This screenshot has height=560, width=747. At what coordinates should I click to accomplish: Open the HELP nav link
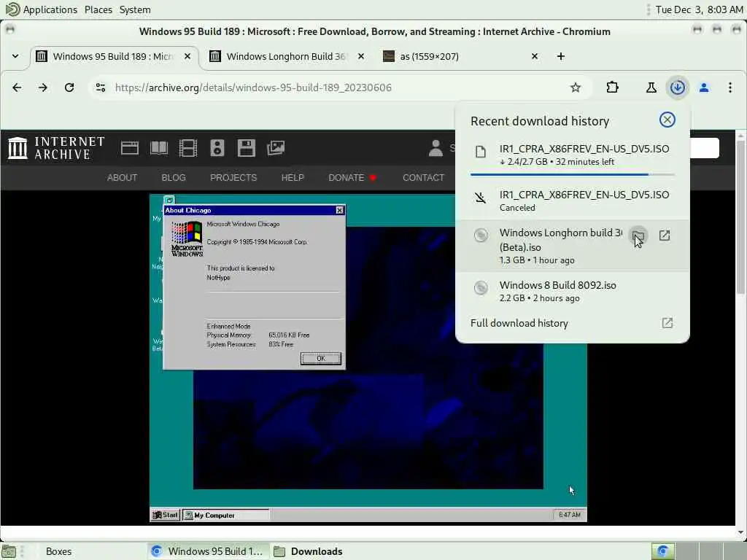click(x=293, y=178)
